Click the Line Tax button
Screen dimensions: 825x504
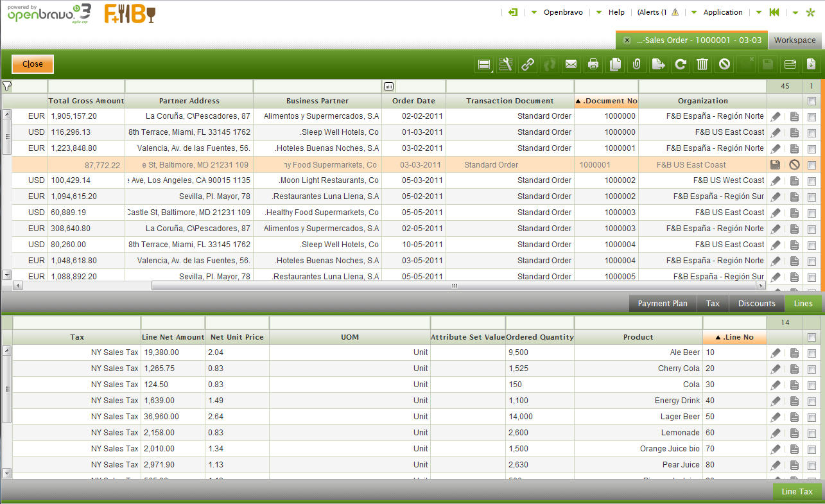[797, 492]
